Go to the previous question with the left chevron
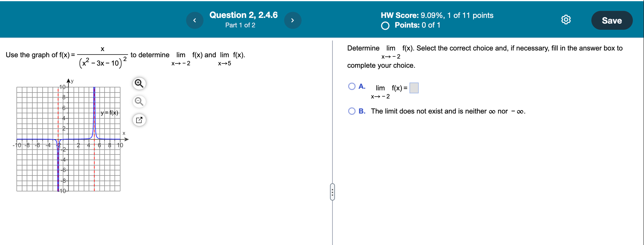The image size is (644, 245). pos(195,20)
